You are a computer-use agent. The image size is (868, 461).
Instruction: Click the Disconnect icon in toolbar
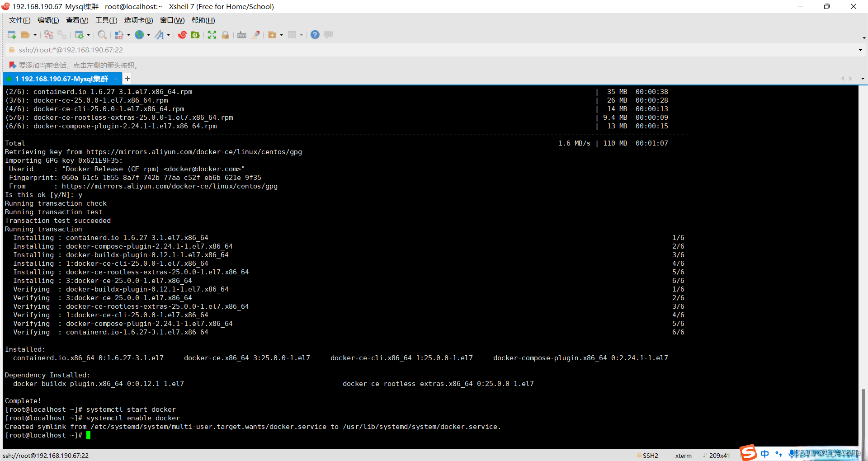(49, 35)
